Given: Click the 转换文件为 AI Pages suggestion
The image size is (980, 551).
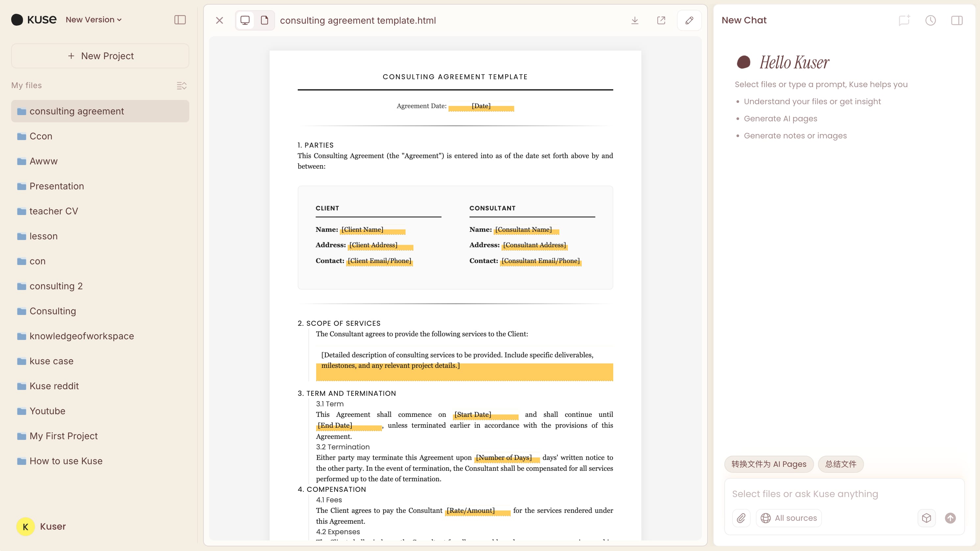Looking at the screenshot, I should (x=769, y=464).
